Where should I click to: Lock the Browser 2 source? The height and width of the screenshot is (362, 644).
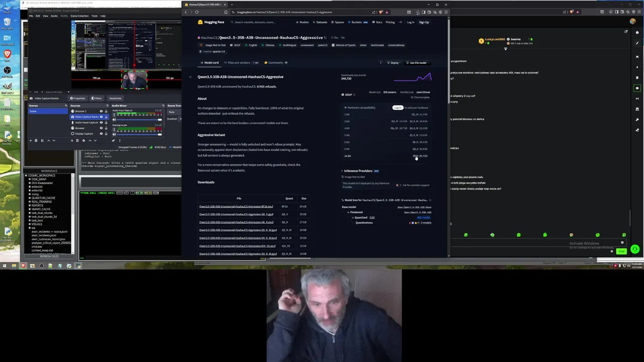pos(106,111)
